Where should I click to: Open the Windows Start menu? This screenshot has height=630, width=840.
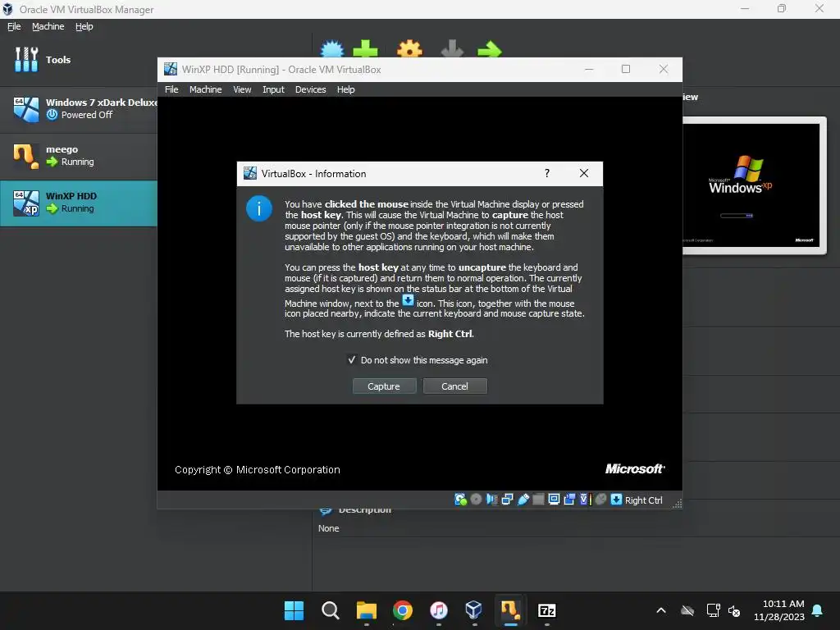point(294,610)
